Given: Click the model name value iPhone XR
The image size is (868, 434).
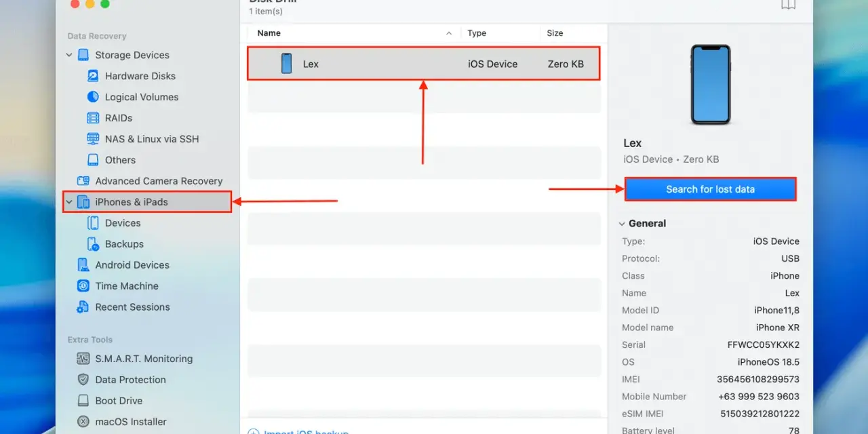Looking at the screenshot, I should pos(778,328).
